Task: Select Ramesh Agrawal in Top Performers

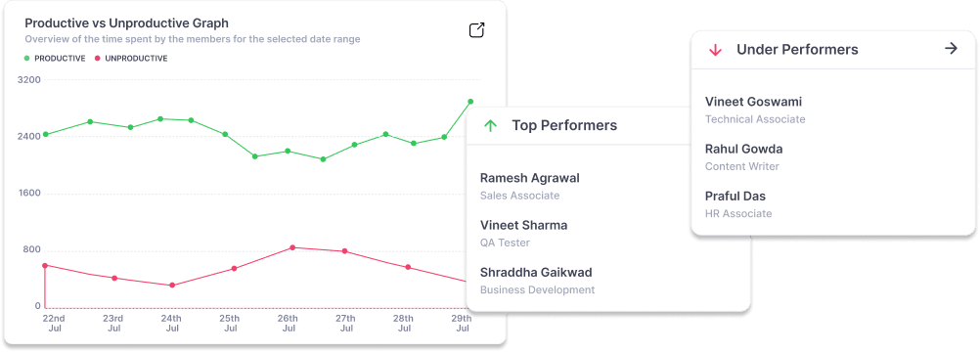Action: [x=529, y=186]
